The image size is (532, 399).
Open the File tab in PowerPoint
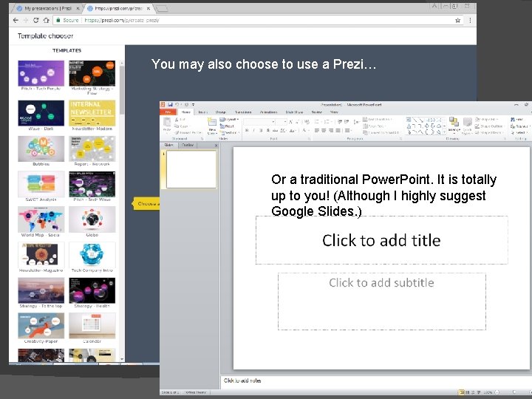point(168,112)
